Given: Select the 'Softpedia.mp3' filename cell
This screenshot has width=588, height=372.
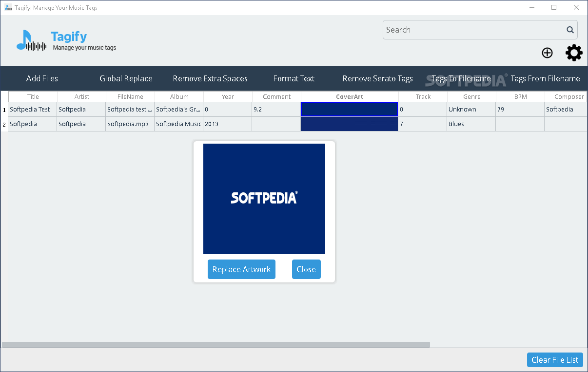Looking at the screenshot, I should coord(130,124).
